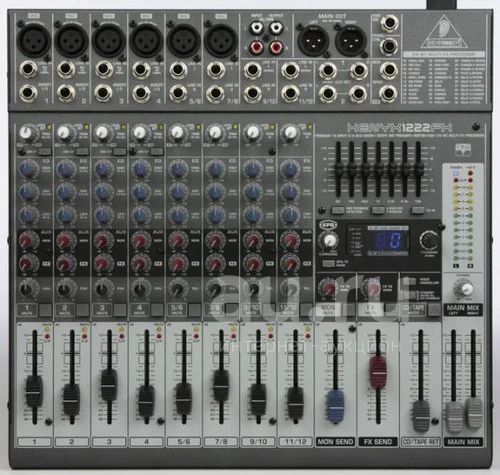Click the channel 3 EQ low knob
The width and height of the screenshot is (500, 475).
point(103,215)
